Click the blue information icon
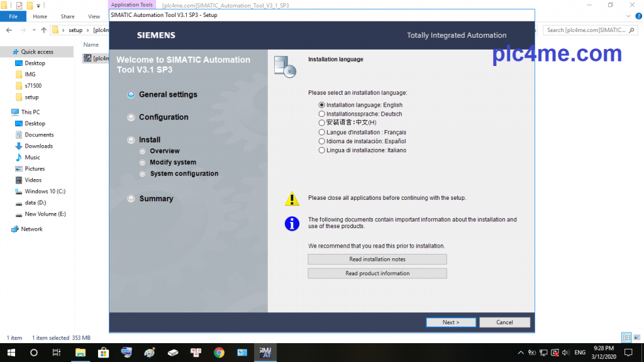 pyautogui.click(x=292, y=223)
